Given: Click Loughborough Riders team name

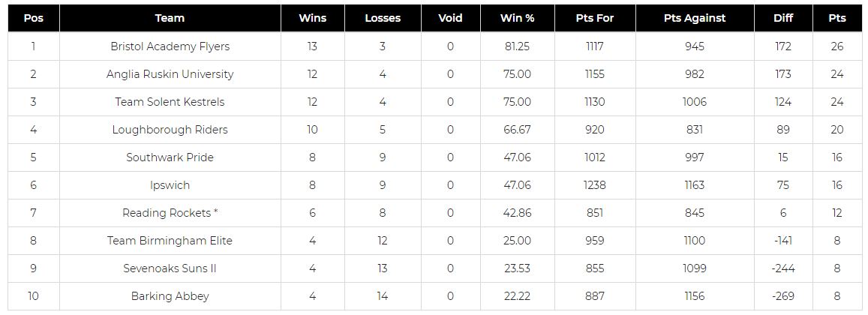Looking at the screenshot, I should point(170,130).
